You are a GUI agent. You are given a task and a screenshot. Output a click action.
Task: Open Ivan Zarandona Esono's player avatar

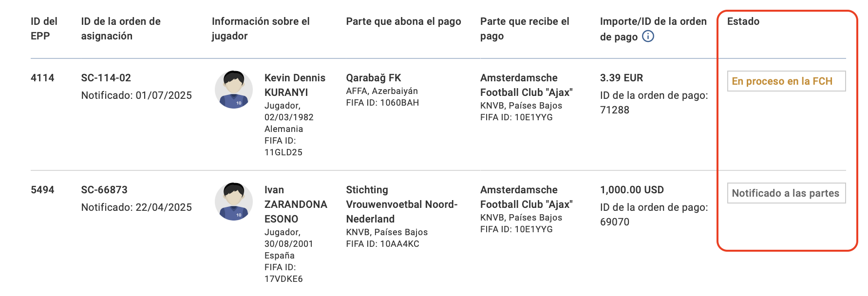(234, 202)
